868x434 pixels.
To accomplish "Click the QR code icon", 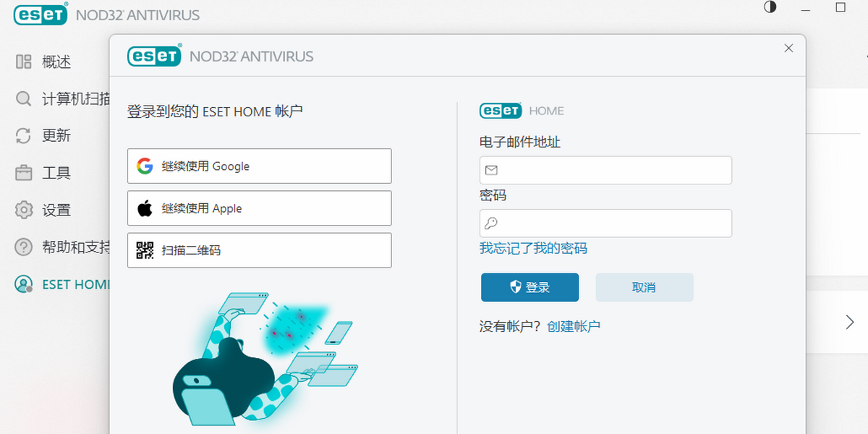I will [x=145, y=250].
